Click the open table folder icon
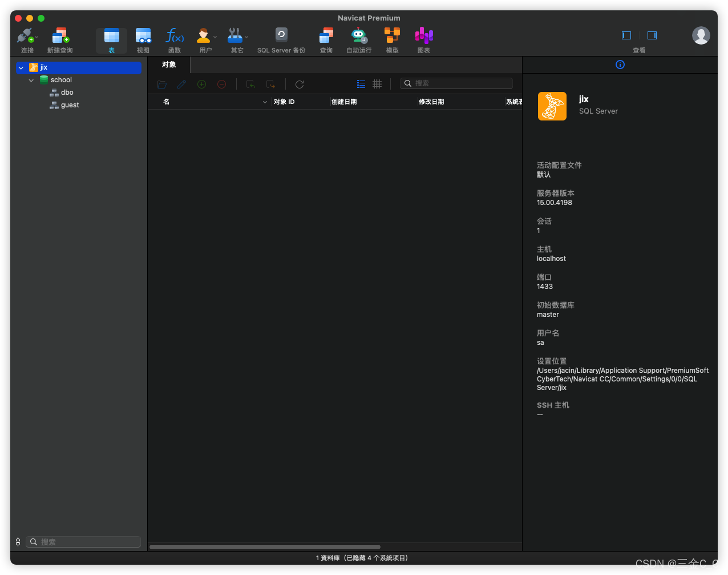 (162, 84)
